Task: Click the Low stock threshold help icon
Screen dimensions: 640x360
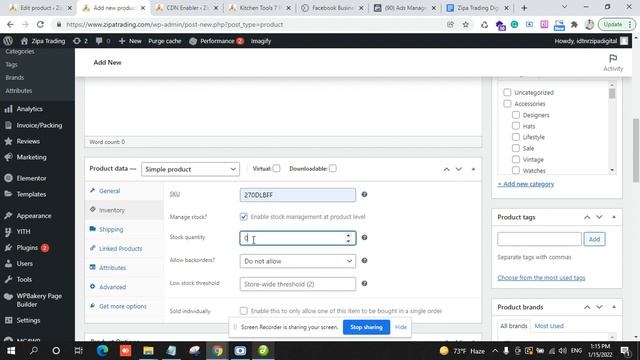Action: coord(364,283)
